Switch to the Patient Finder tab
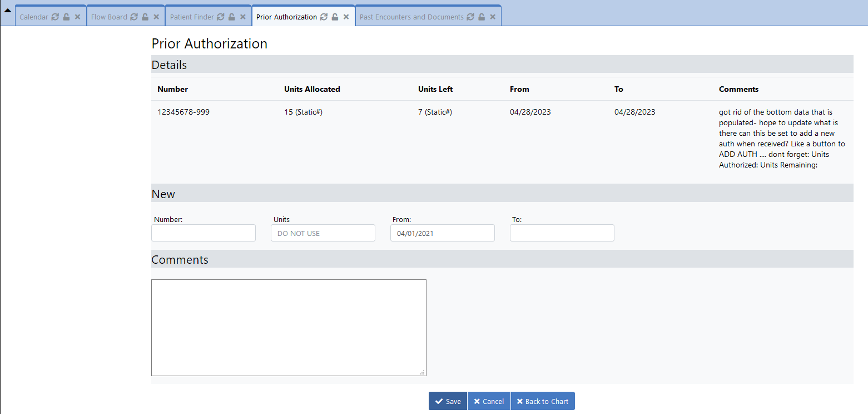This screenshot has height=414, width=868. [x=191, y=17]
